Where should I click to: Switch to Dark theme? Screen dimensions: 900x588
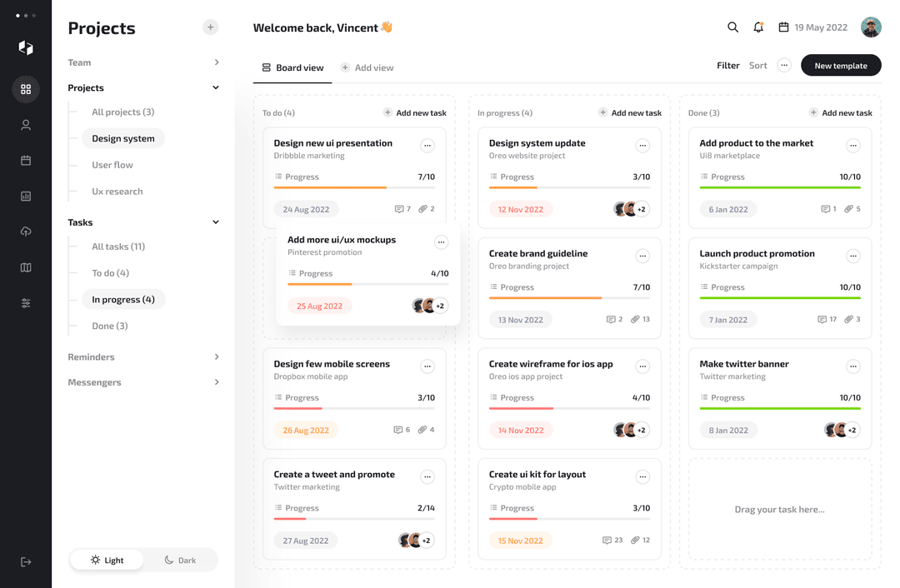[182, 560]
